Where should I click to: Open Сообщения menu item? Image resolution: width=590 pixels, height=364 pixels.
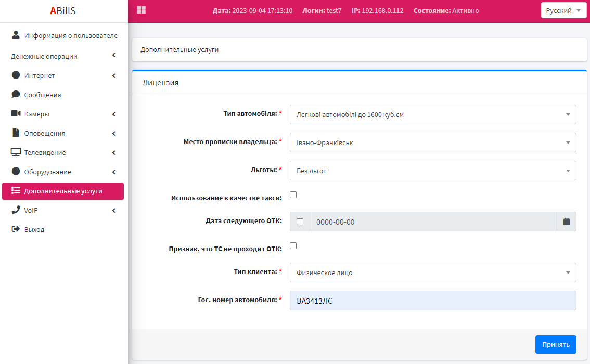(63, 95)
